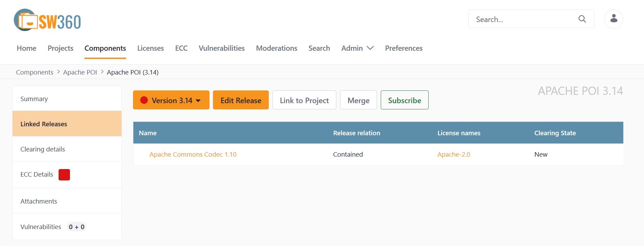Click the 0 + 0 vulnerabilities badge

(x=76, y=227)
